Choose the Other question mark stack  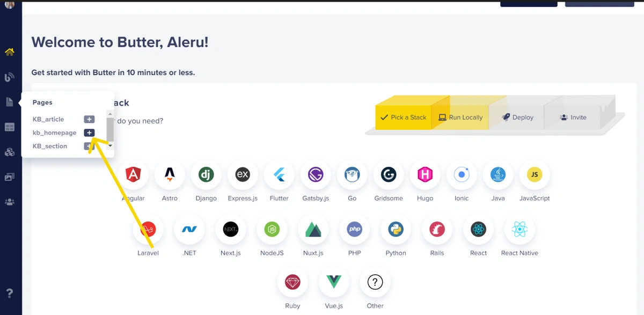(x=375, y=282)
